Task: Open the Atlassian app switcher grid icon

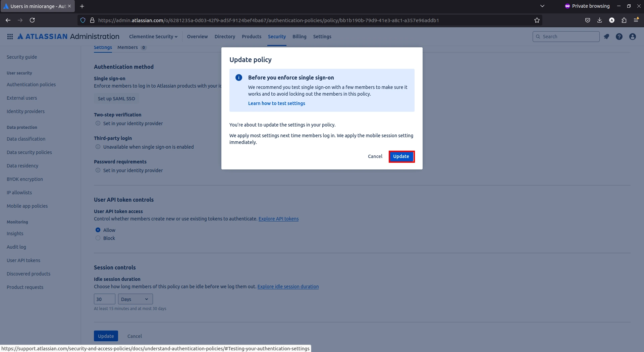Action: coord(10,36)
